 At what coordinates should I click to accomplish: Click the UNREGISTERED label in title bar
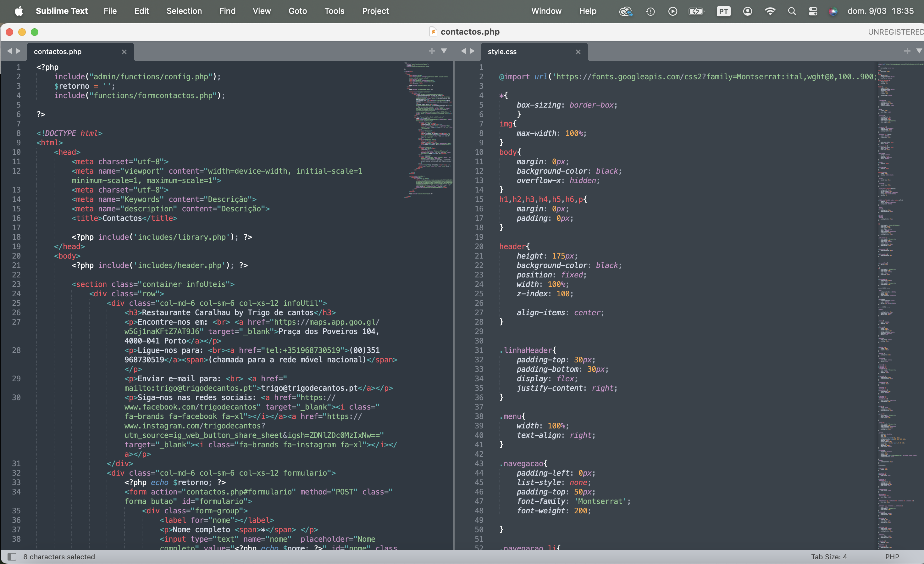coord(895,32)
